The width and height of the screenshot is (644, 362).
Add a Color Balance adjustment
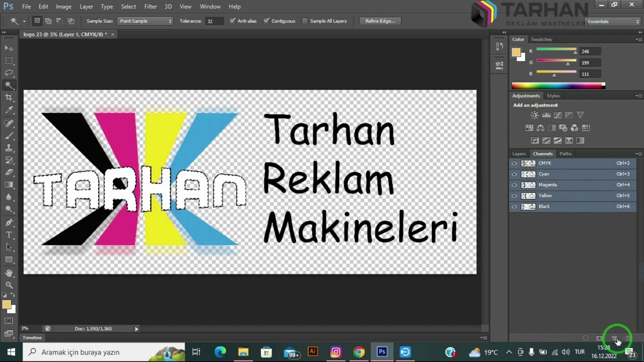[x=540, y=128]
